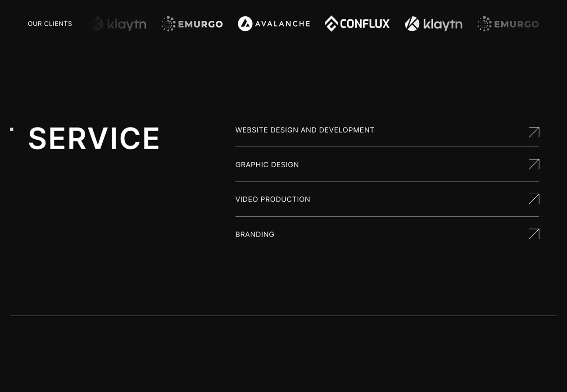
Task: Click the divider line under GRAPHIC DESIGN
Action: (x=387, y=182)
